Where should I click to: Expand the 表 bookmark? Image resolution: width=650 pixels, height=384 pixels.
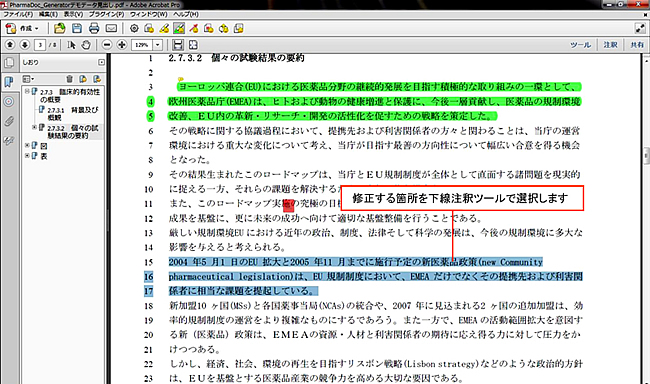click(x=27, y=156)
